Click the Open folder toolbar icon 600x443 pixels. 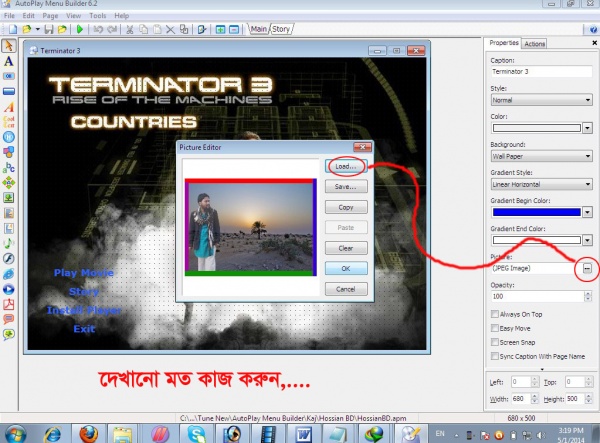pos(26,29)
